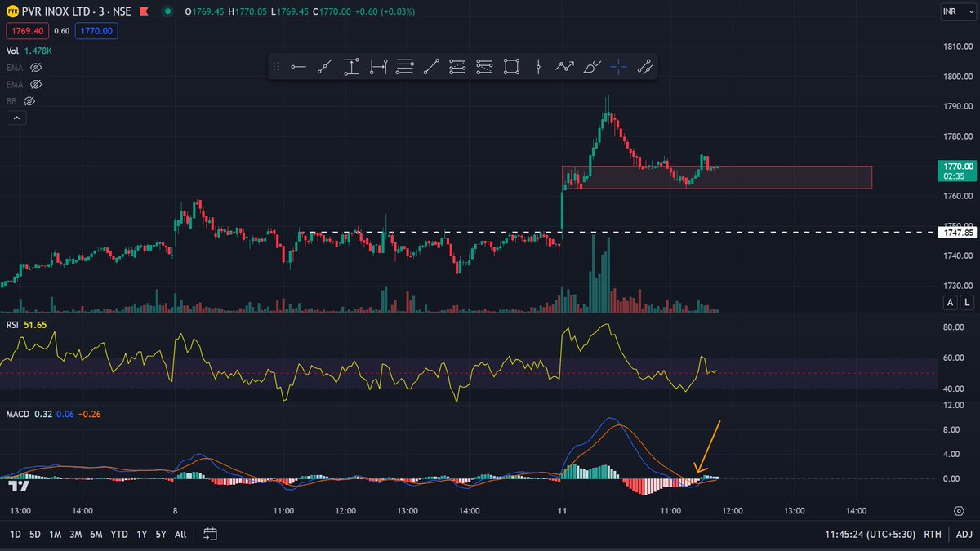Grab the drawing toolbar dotted handle
This screenshot has width=980, height=551.
(276, 67)
